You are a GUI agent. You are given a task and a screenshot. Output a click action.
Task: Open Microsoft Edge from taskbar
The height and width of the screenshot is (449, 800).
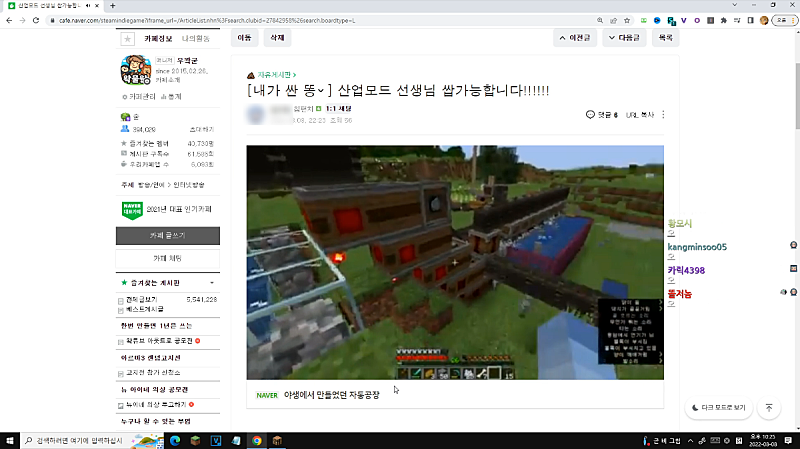click(x=175, y=441)
